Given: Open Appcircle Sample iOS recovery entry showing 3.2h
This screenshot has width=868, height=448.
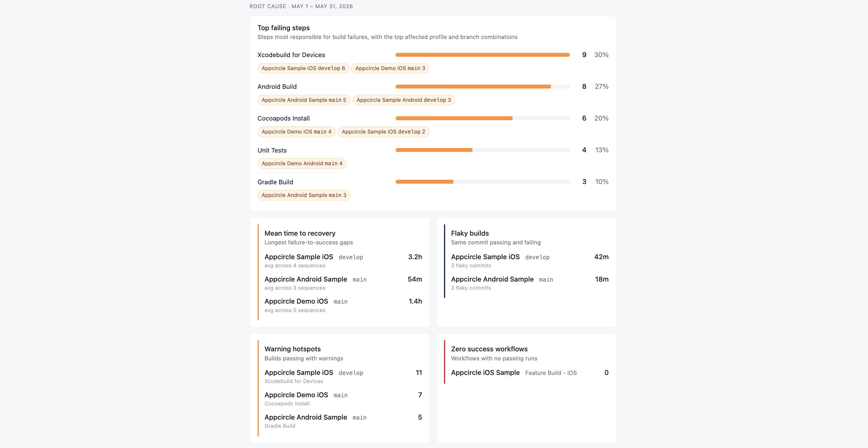Looking at the screenshot, I should tap(343, 261).
